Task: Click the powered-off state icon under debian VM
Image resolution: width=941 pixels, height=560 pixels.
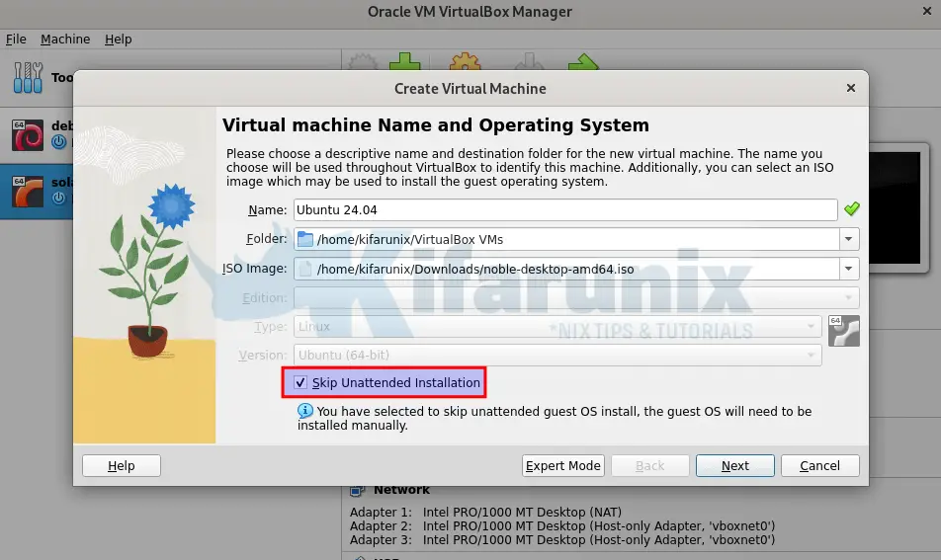Action: pos(58,141)
